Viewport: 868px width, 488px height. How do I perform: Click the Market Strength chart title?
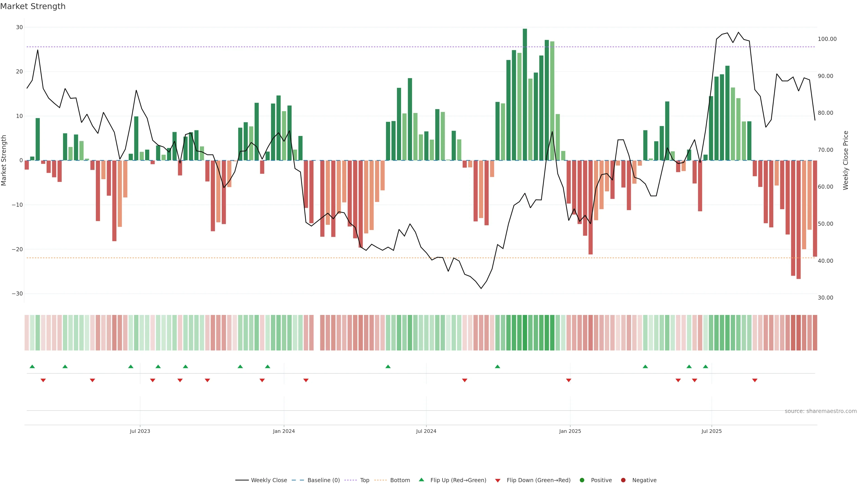point(33,6)
